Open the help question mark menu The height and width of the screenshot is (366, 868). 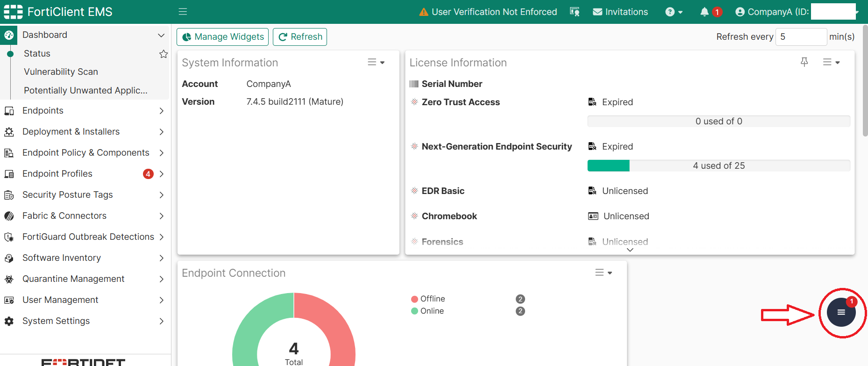coord(674,12)
